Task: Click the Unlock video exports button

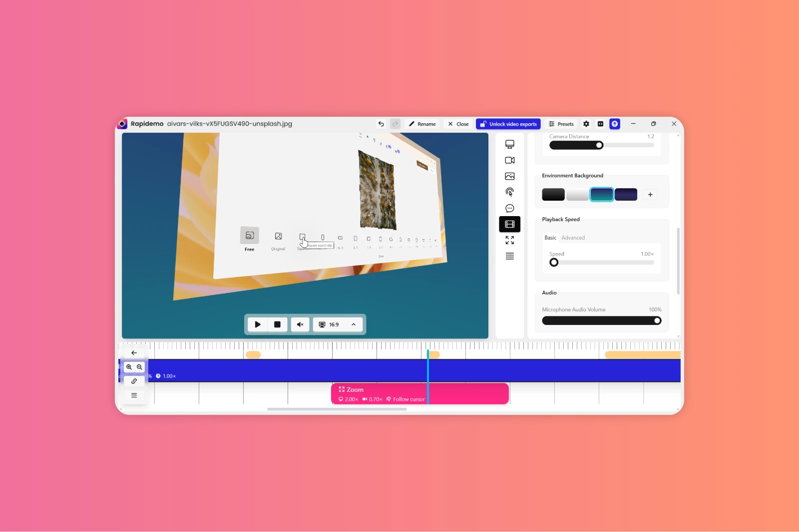Action: pyautogui.click(x=508, y=124)
